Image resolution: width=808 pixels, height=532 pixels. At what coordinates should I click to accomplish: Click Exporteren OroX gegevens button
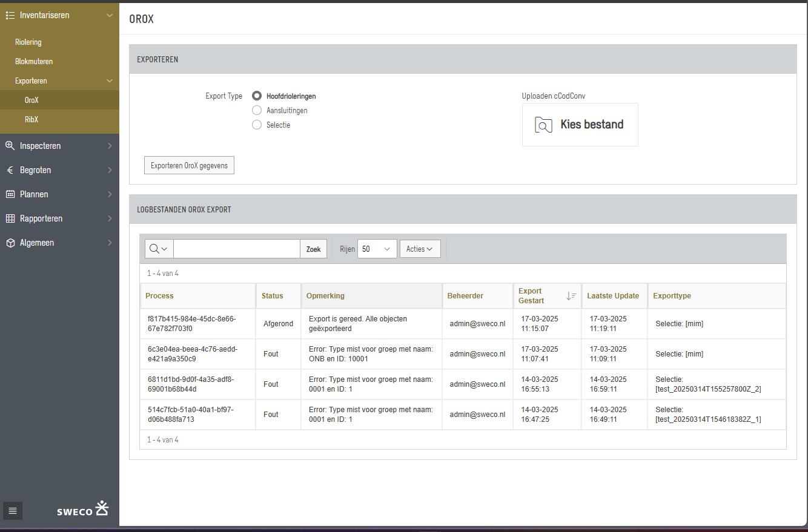[189, 165]
